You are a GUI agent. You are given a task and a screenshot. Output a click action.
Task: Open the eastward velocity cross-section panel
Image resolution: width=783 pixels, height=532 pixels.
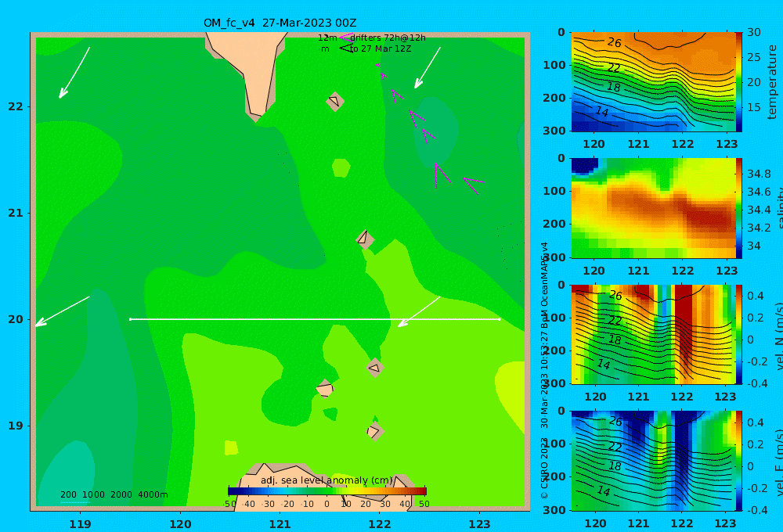point(653,461)
